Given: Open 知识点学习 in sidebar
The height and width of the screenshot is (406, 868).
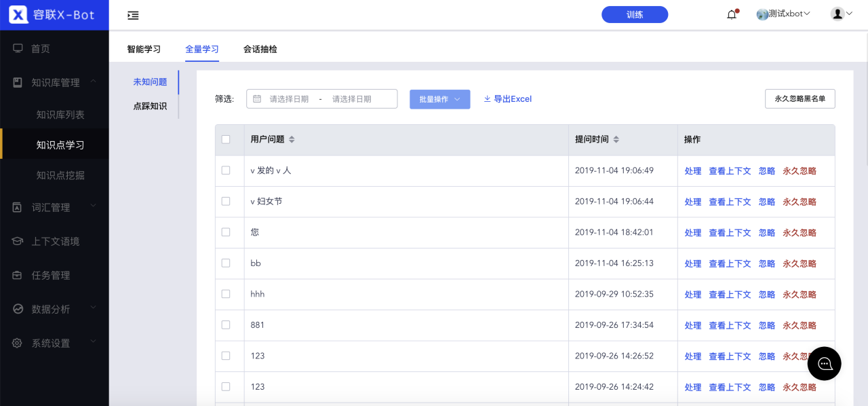Looking at the screenshot, I should coord(60,145).
